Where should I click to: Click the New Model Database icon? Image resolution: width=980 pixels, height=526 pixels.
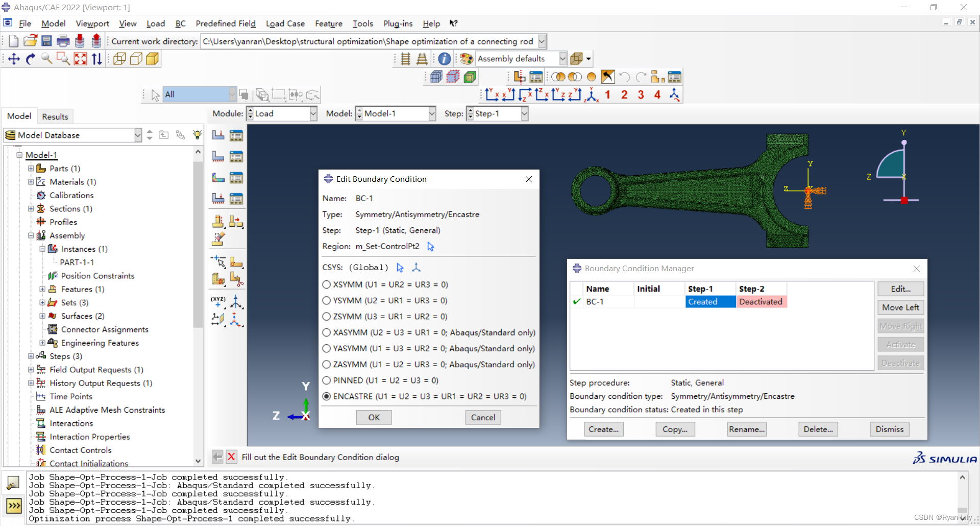[14, 41]
